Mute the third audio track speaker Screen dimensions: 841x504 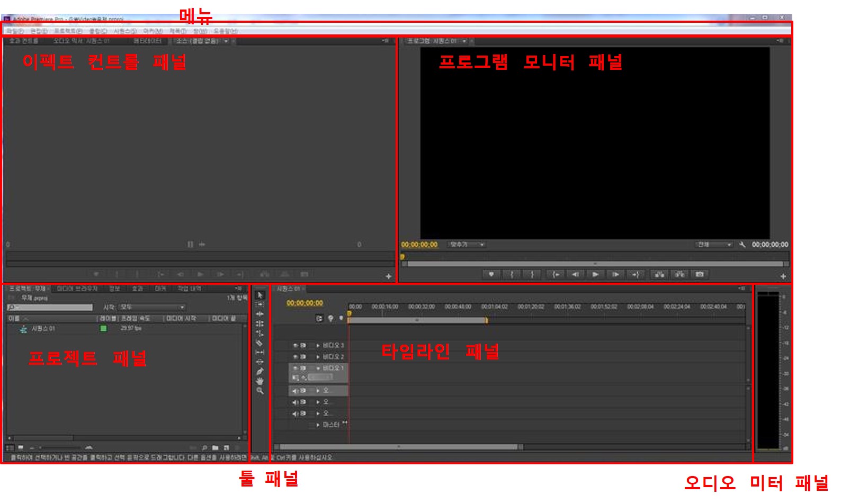pyautogui.click(x=296, y=413)
